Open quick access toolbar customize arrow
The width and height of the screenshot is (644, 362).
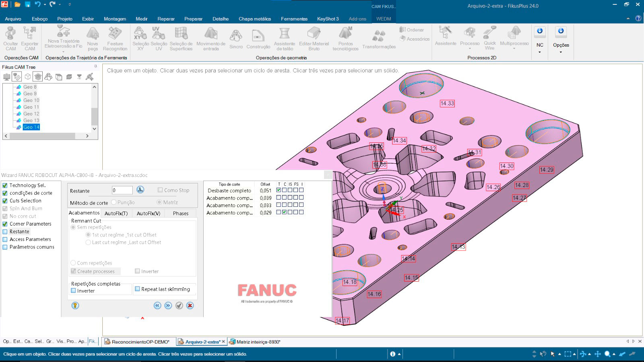tap(70, 5)
